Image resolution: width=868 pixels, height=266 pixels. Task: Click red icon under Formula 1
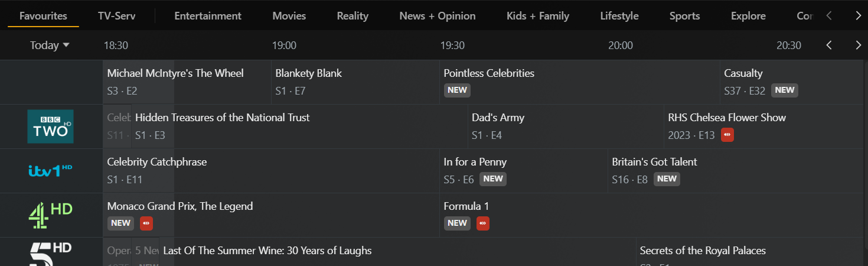(483, 223)
